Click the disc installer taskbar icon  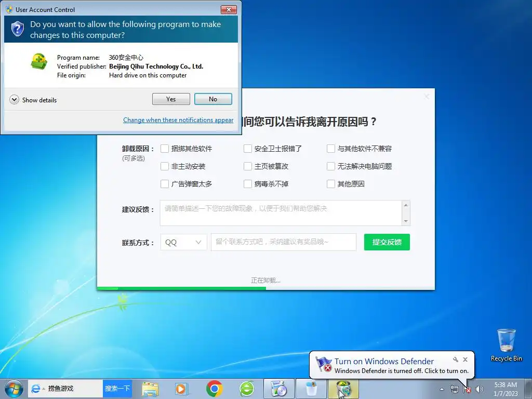pos(279,389)
